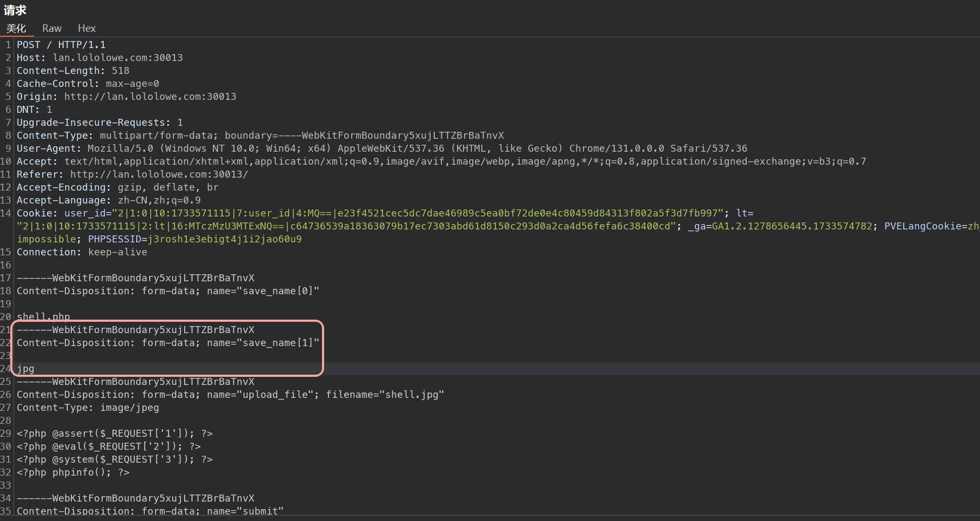
Task: Click the Accept-Language zh-CN line
Action: pyautogui.click(x=109, y=200)
